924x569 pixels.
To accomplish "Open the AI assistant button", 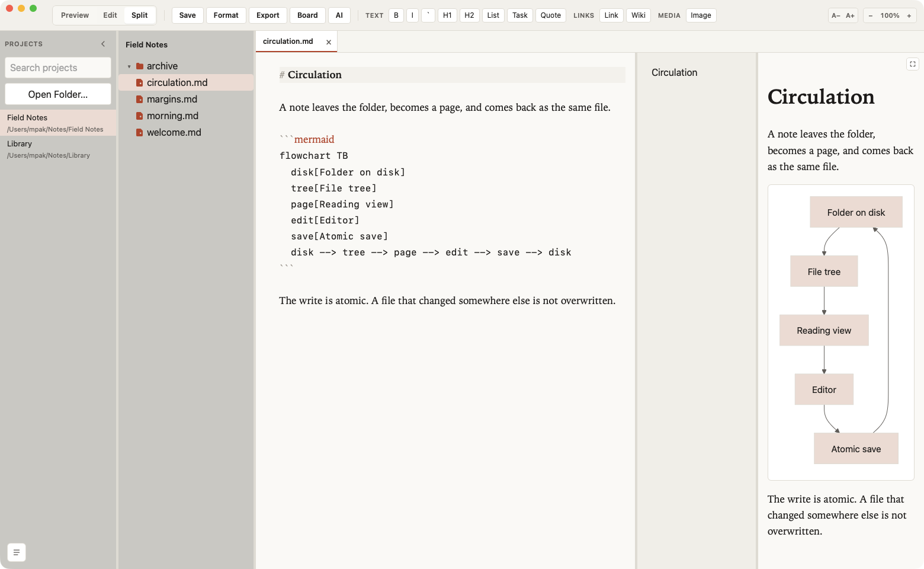I will [x=339, y=15].
